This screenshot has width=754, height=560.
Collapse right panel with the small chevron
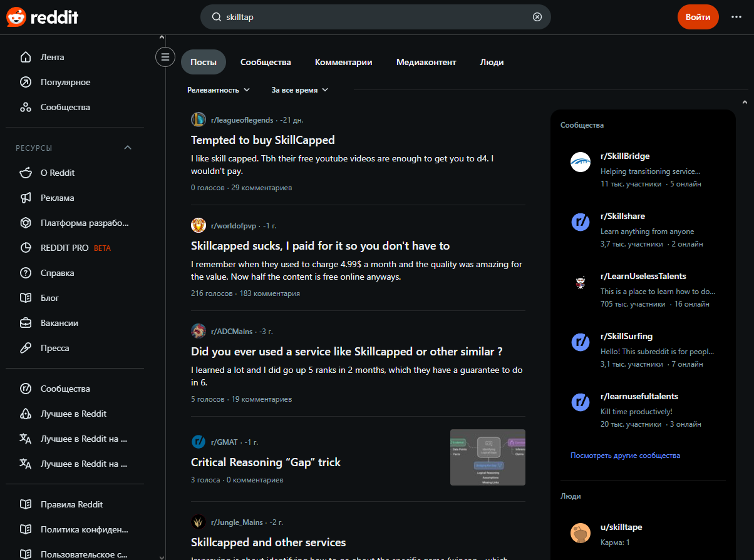[x=745, y=102]
